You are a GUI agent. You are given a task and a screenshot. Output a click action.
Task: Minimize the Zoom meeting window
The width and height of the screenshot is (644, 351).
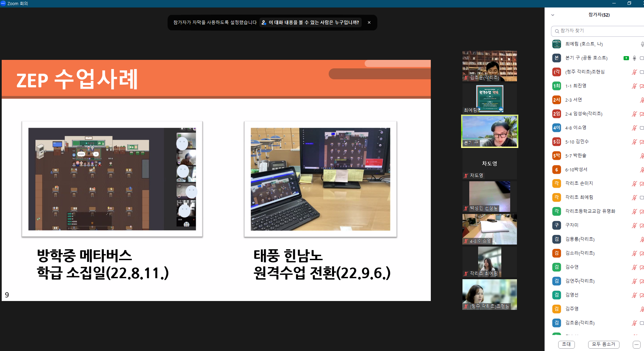point(614,3)
